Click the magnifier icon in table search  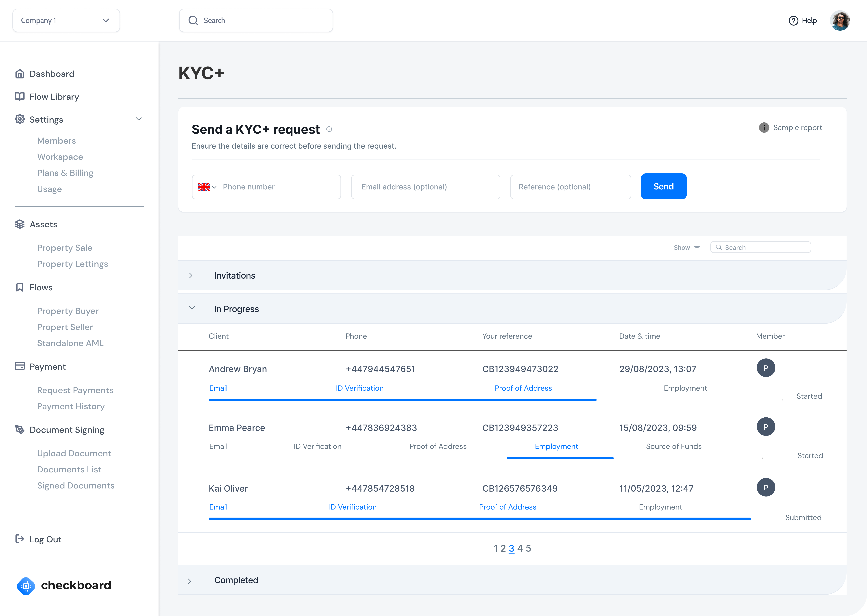coord(719,247)
